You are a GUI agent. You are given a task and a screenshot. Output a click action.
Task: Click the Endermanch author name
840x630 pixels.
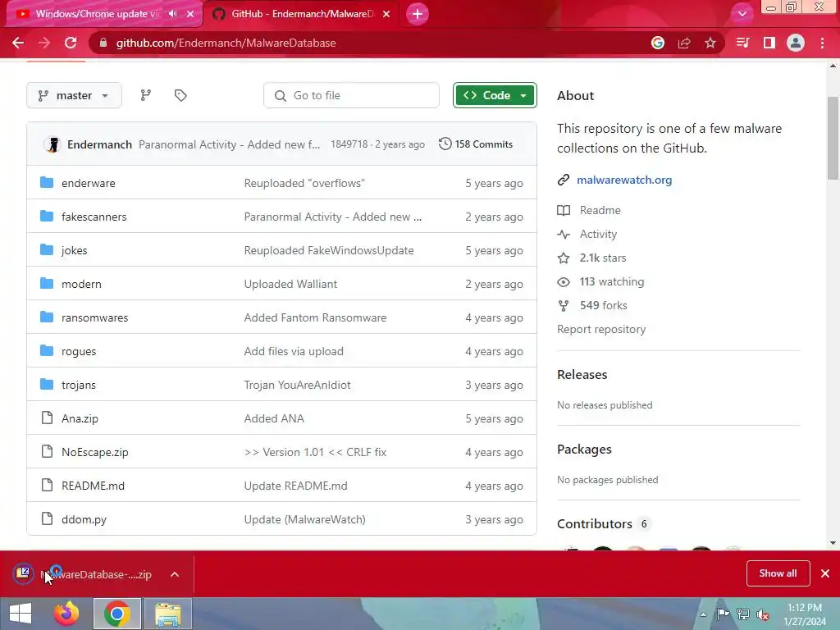pyautogui.click(x=99, y=144)
